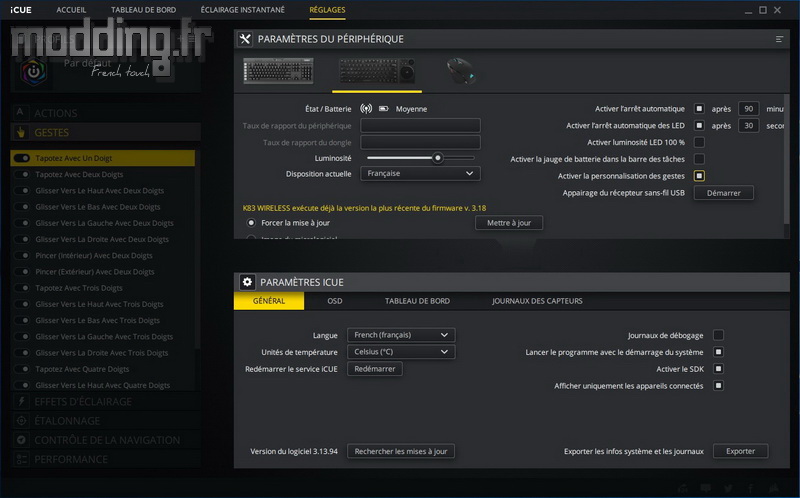Click the Mettre à jour button
800x498 pixels.
click(x=509, y=223)
